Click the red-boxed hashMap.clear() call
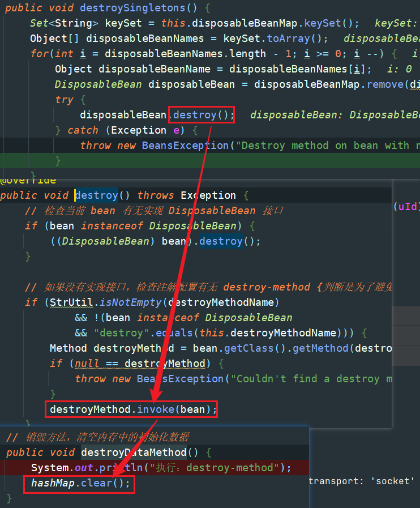The width and height of the screenshot is (420, 508). pos(80,483)
